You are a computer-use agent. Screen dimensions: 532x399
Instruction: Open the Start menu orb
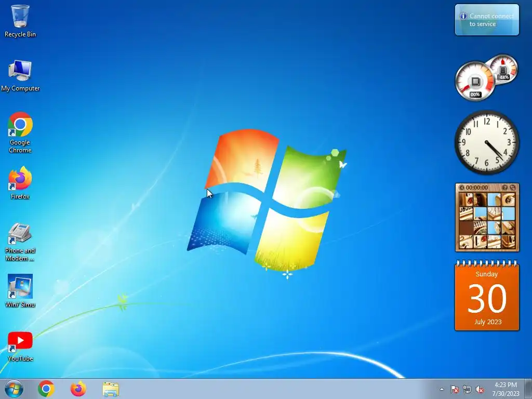coord(14,389)
